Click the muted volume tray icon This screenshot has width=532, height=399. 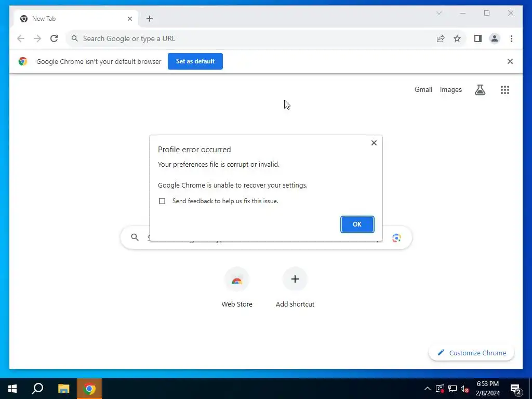coord(464,389)
